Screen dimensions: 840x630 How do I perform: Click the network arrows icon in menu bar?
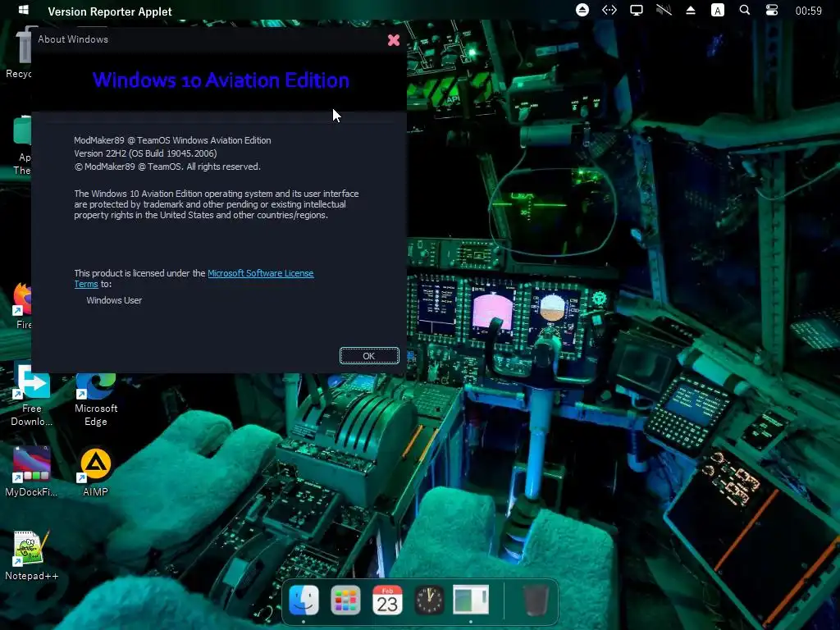(609, 10)
